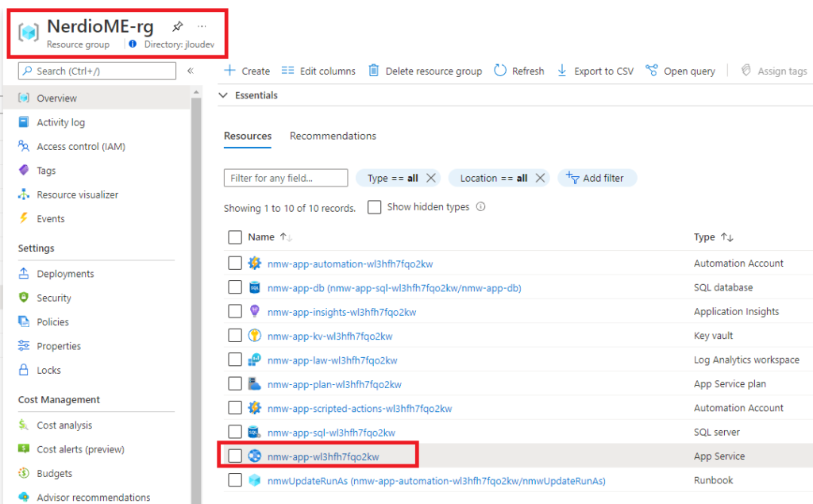This screenshot has width=813, height=504.
Task: Refresh the resource list
Action: coord(519,71)
